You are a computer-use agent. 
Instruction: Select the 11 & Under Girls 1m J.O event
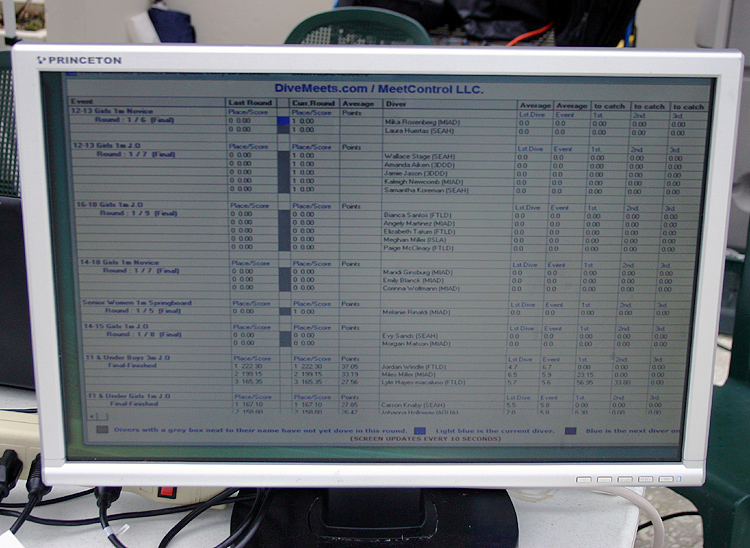pos(129,396)
